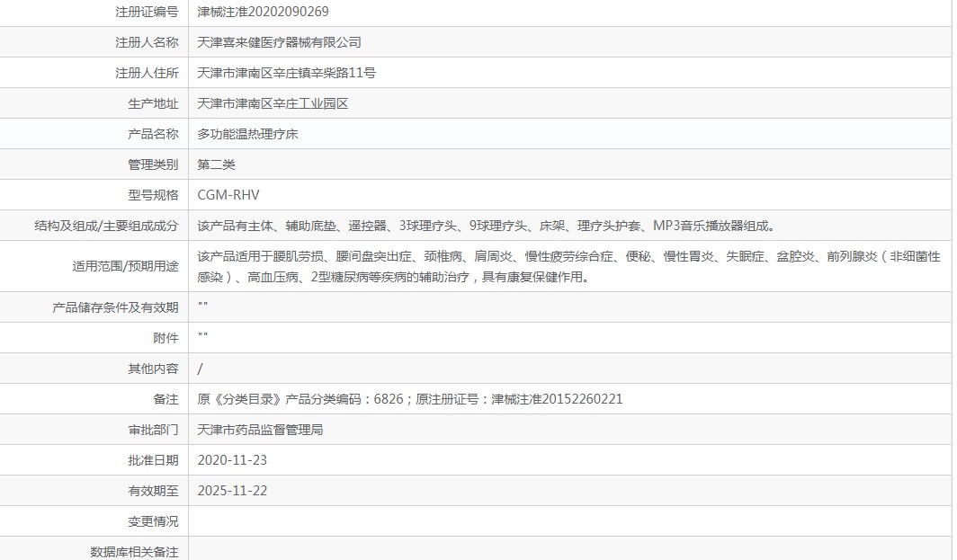Select approval date 2020-11-23

pyautogui.click(x=233, y=460)
